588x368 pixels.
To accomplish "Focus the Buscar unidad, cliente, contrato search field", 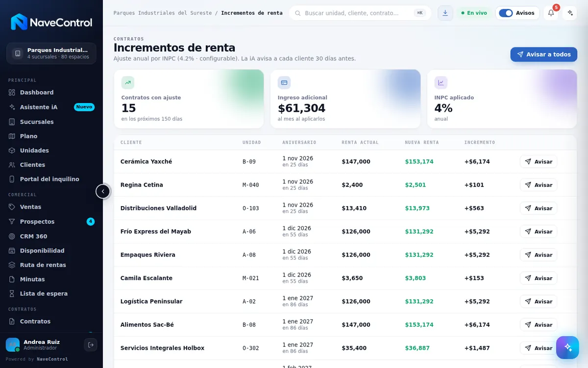I will pyautogui.click(x=360, y=13).
